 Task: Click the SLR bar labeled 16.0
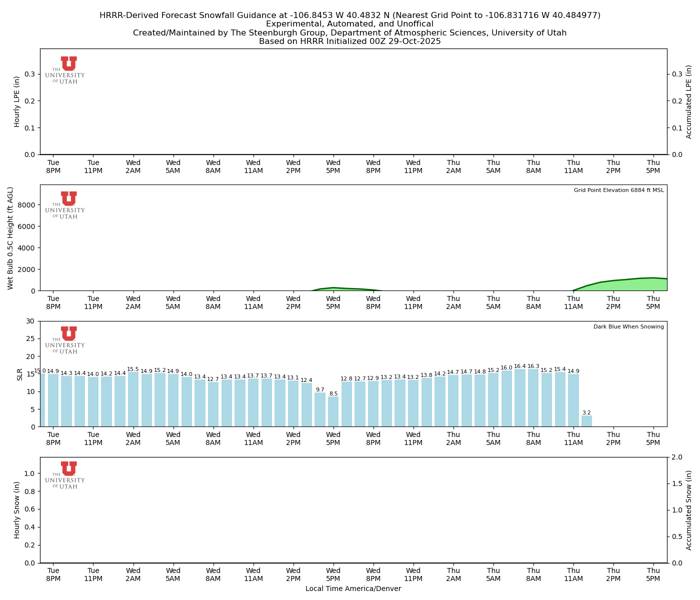506,398
